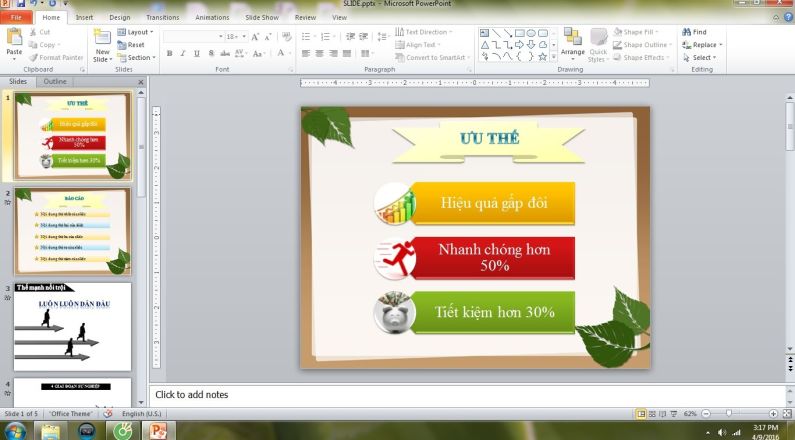The image size is (795, 440).
Task: Click Convert to SmartArt
Action: (x=432, y=57)
